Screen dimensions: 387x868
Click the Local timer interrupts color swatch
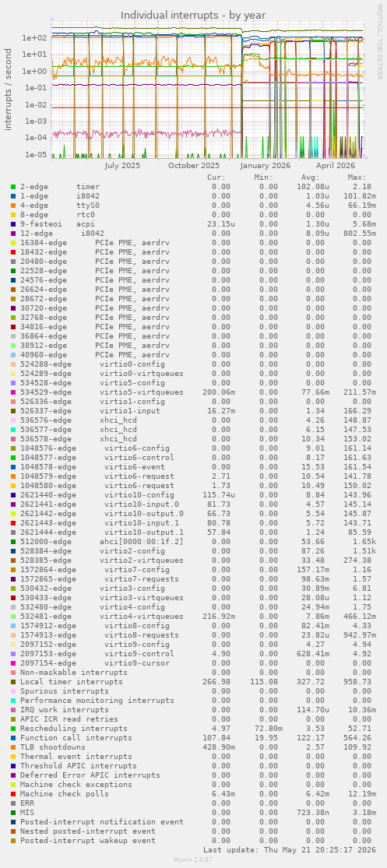pyautogui.click(x=13, y=681)
